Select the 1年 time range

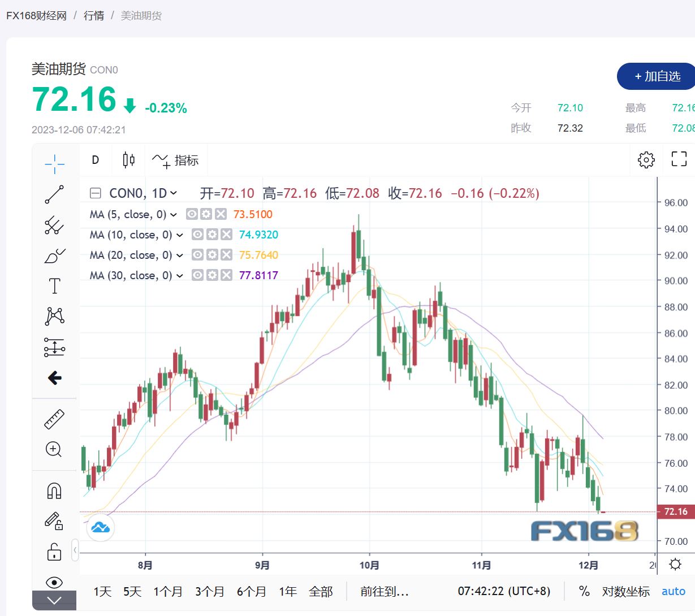[x=287, y=592]
